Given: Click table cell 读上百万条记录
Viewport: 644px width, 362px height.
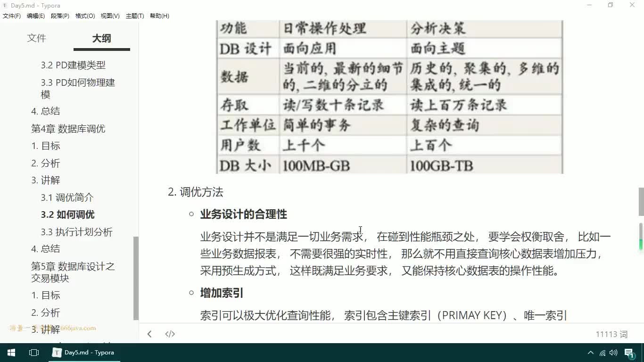Looking at the screenshot, I should (x=485, y=105).
